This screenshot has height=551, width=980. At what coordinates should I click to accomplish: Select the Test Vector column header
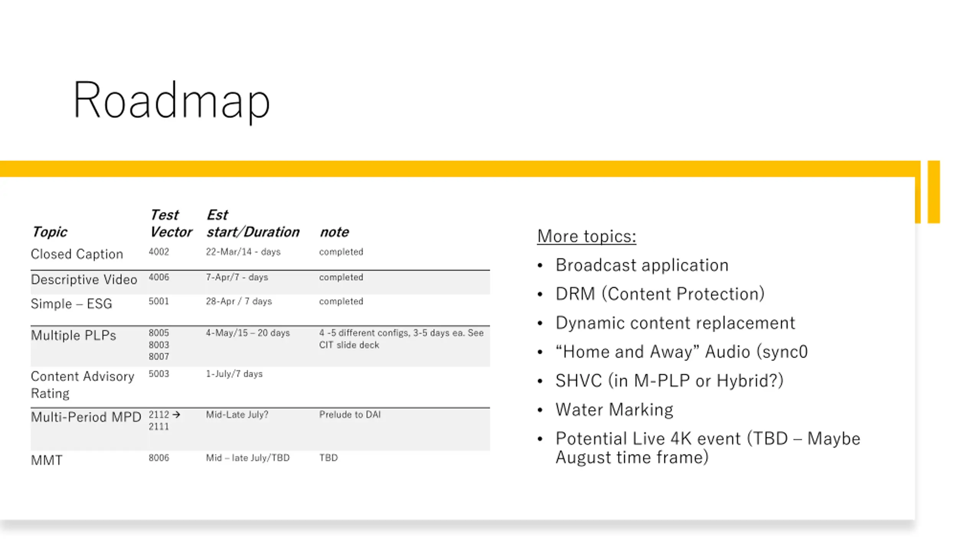[171, 223]
